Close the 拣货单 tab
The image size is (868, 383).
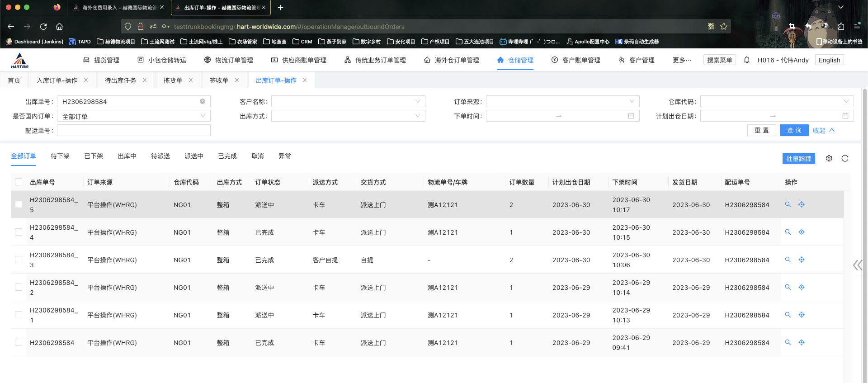point(191,80)
